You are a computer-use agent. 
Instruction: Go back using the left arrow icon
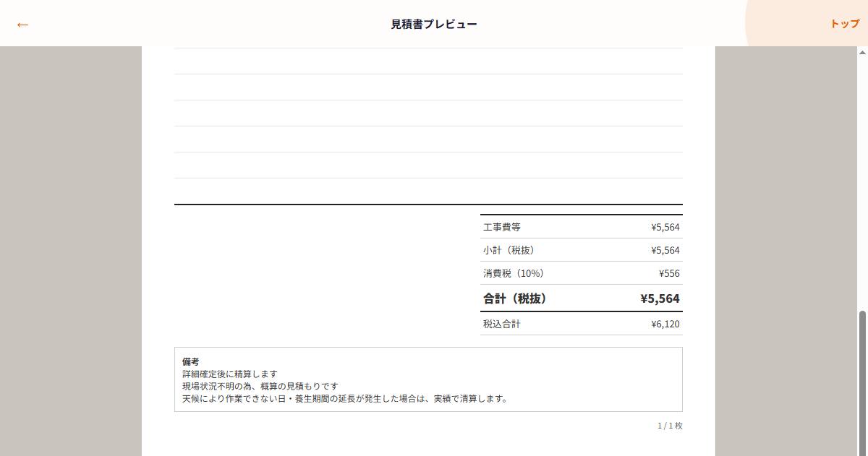point(22,25)
